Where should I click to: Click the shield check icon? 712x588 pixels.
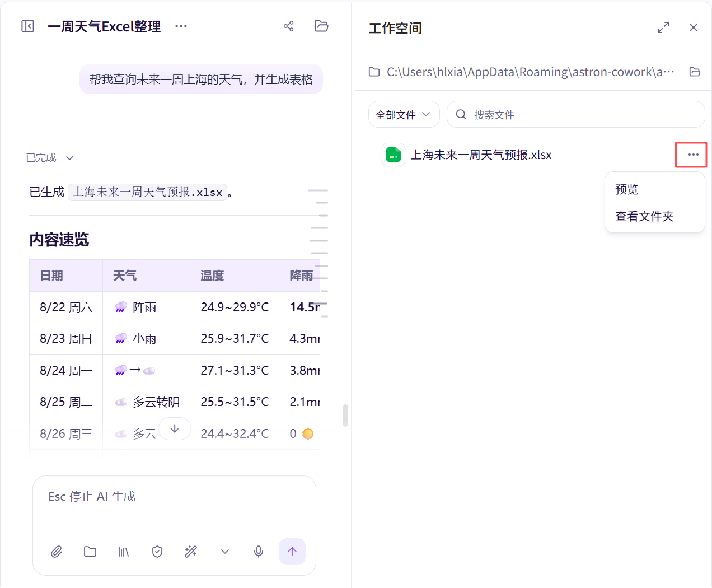pos(157,552)
